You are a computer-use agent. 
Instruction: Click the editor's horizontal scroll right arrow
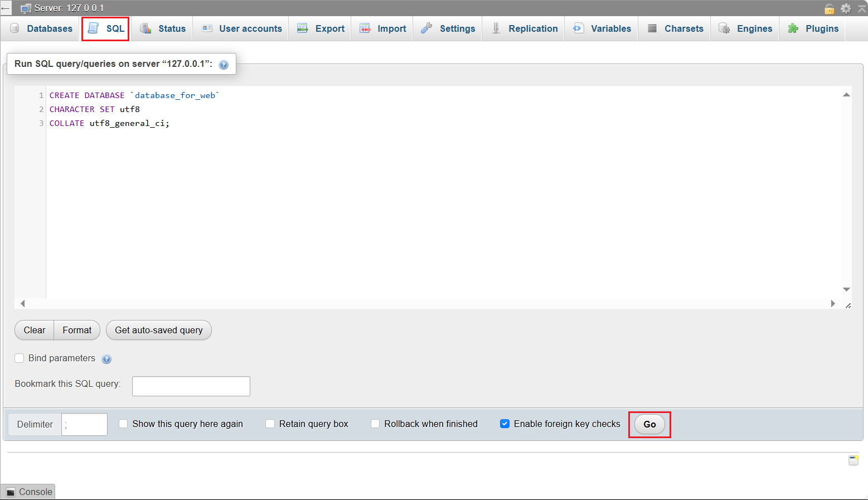[x=833, y=304]
